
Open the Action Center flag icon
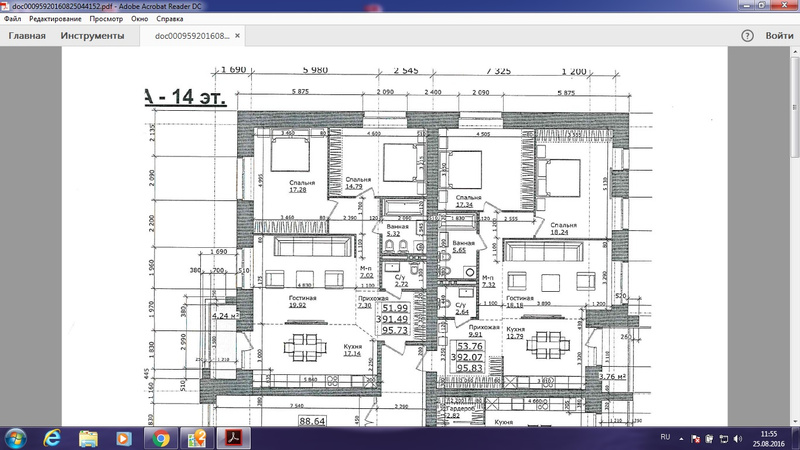[x=695, y=439]
